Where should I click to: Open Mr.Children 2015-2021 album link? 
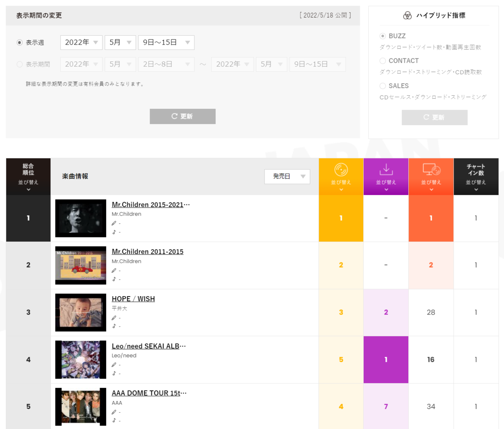151,205
